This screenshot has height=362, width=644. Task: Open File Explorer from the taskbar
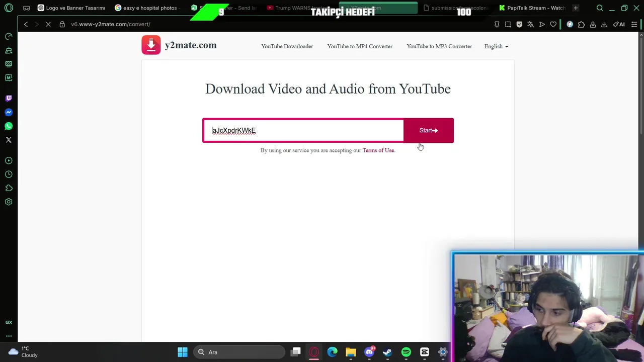click(351, 352)
